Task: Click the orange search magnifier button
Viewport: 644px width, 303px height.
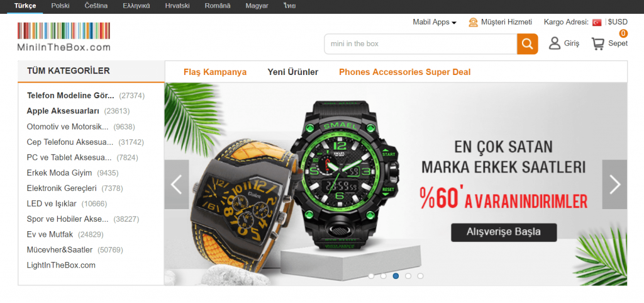Action: 528,43
